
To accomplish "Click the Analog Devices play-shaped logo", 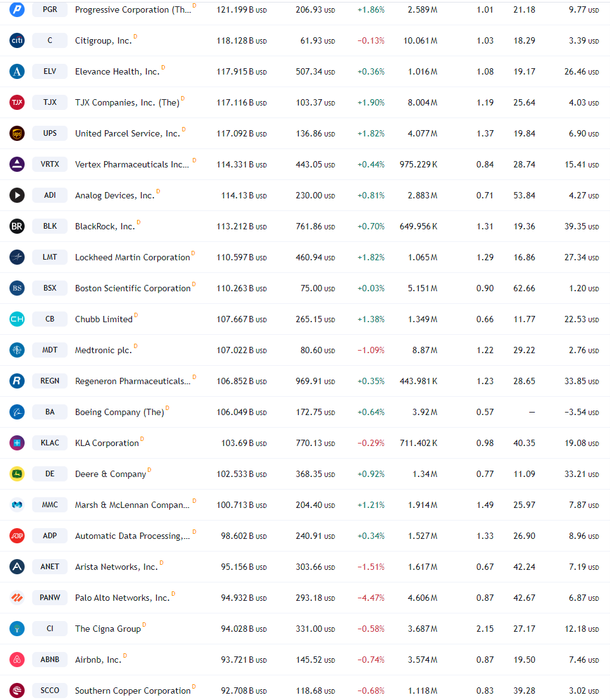I will [x=17, y=195].
